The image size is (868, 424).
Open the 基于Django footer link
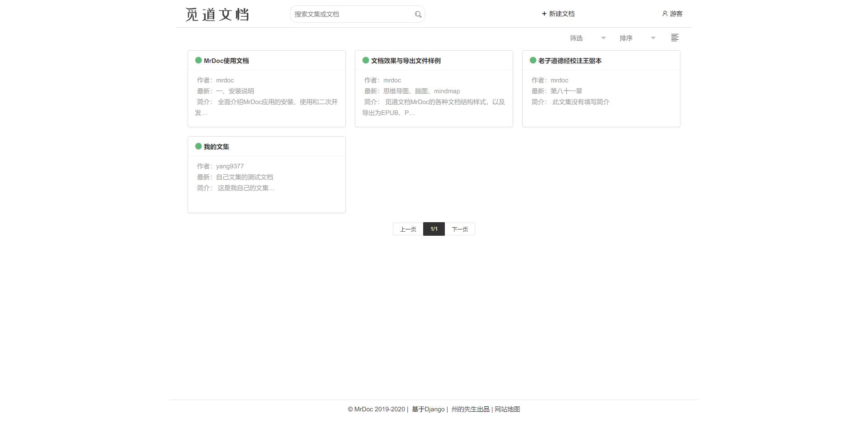tap(428, 409)
